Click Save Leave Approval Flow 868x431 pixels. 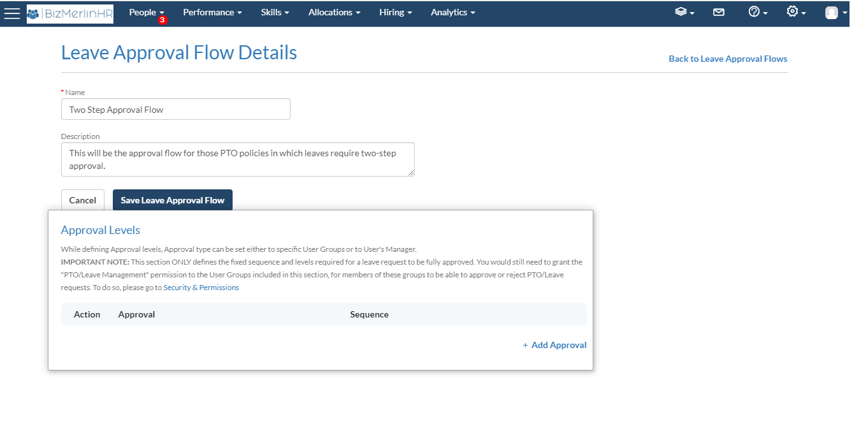pos(172,200)
